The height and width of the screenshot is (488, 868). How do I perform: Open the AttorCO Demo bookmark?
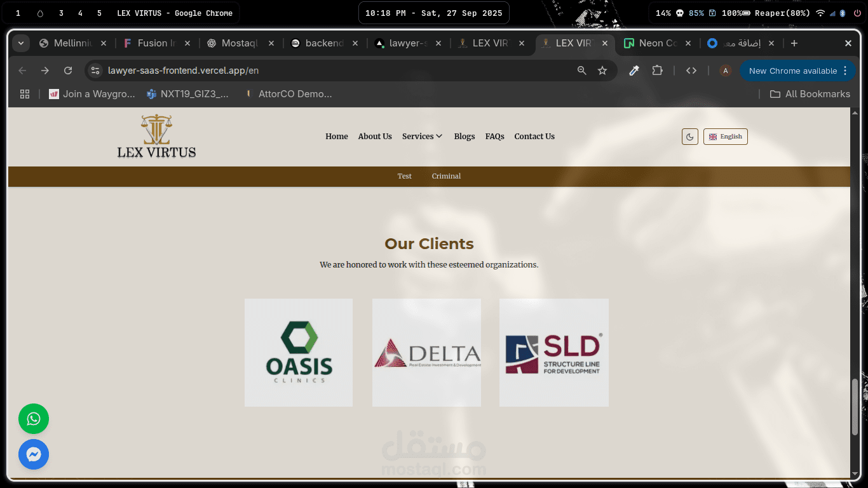click(x=288, y=94)
